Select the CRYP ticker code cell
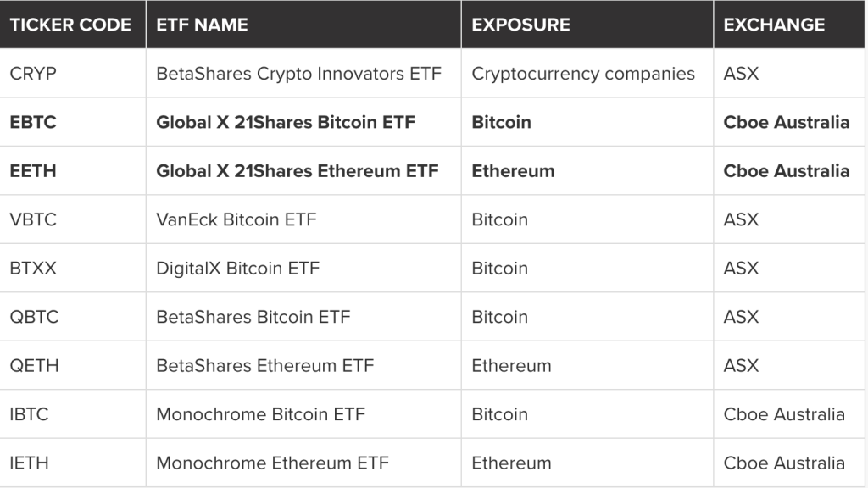 pyautogui.click(x=33, y=74)
